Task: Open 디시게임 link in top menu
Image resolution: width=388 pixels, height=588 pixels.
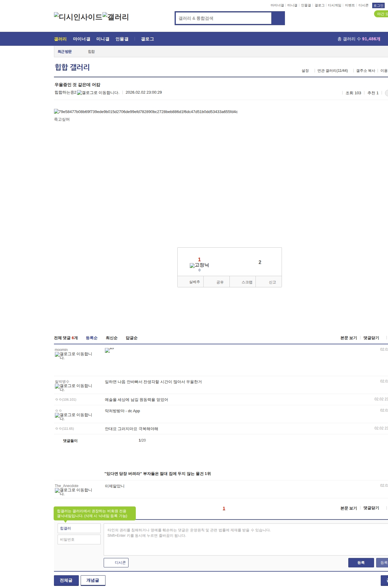Action: (x=334, y=5)
